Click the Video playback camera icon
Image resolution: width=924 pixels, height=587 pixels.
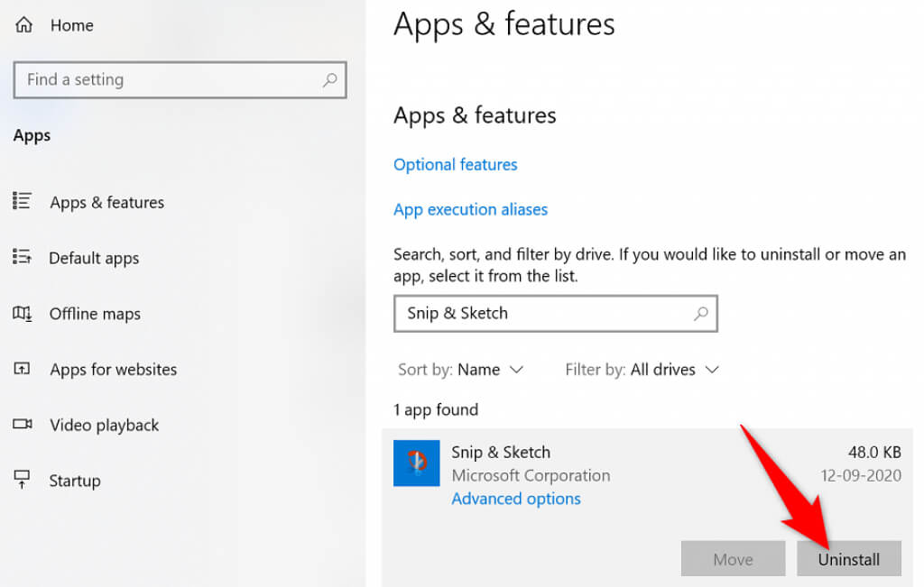tap(23, 425)
